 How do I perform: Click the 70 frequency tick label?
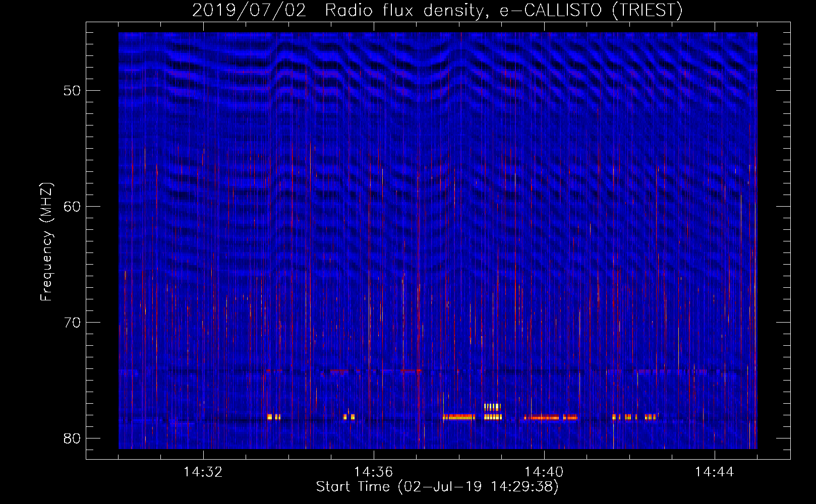point(72,323)
